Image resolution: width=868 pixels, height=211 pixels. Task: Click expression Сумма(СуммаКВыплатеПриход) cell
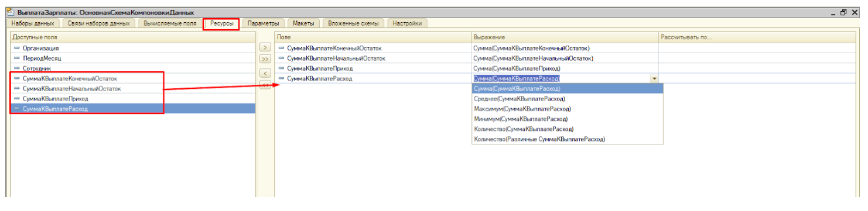[x=565, y=68]
